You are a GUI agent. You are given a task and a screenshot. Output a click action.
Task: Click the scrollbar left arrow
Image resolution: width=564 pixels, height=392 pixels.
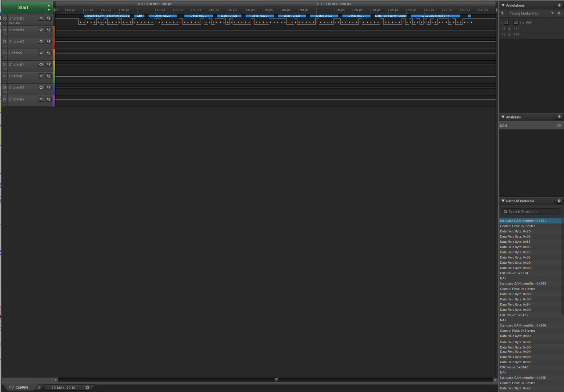click(56, 380)
